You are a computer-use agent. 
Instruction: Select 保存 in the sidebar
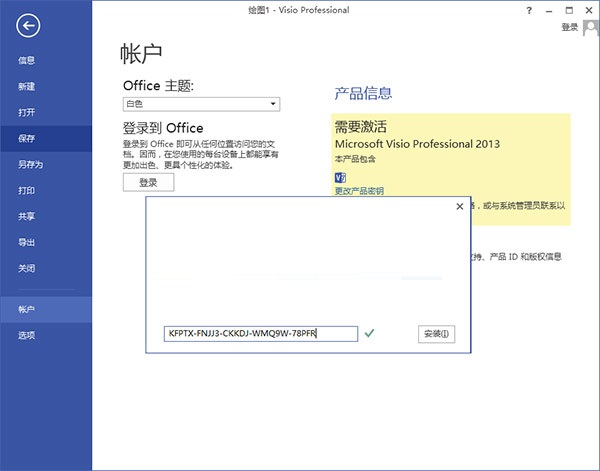[46, 139]
